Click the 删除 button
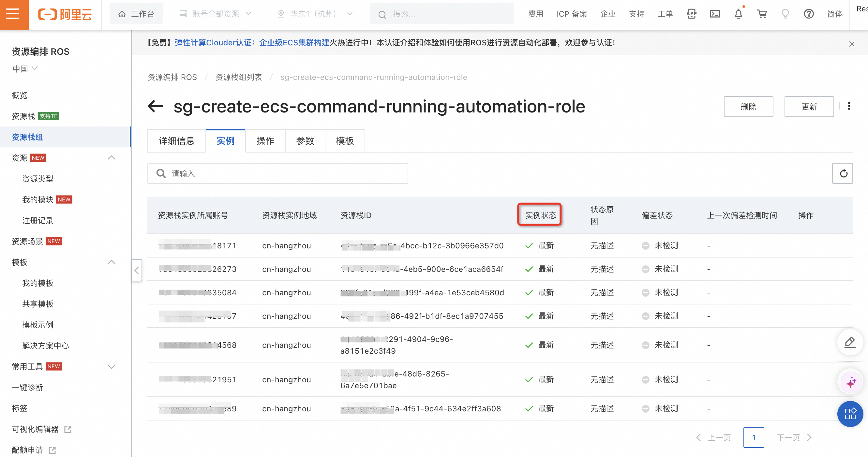 click(x=748, y=107)
